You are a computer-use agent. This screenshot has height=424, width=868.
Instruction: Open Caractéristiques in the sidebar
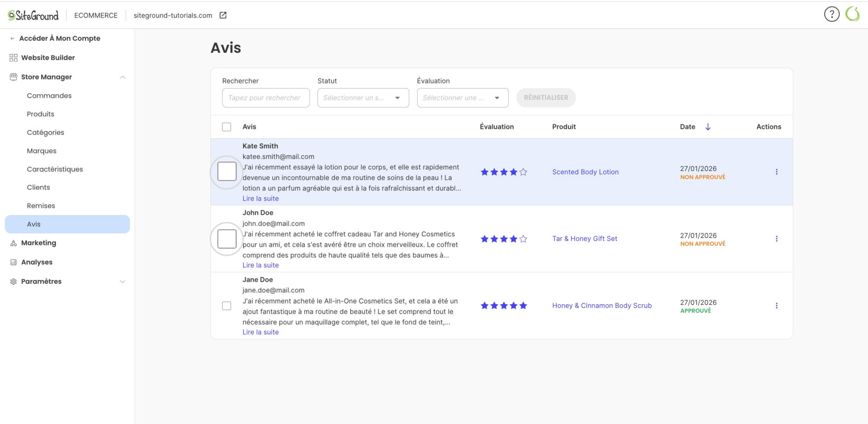(55, 169)
